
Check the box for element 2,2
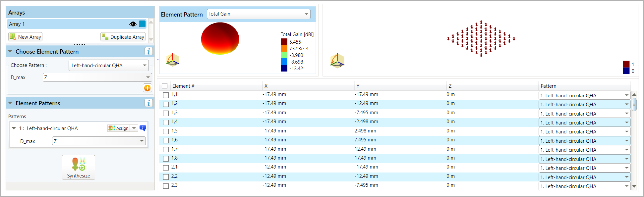pos(166,177)
